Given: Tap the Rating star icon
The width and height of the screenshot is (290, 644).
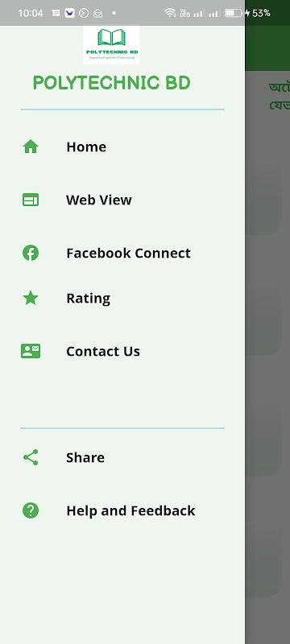Looking at the screenshot, I should 31,298.
